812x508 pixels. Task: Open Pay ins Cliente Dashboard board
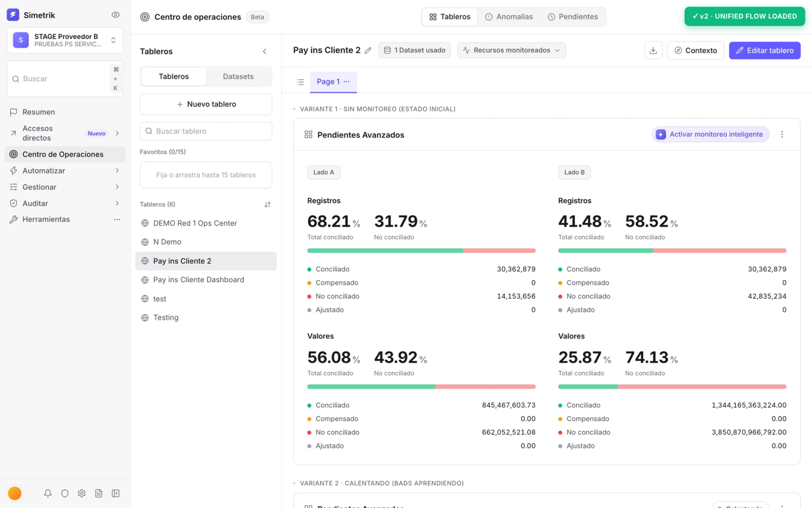206,280
